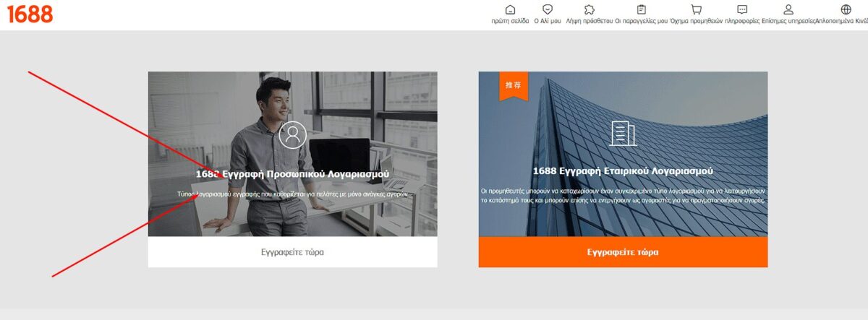Open the shopping cart icon
The height and width of the screenshot is (320, 868).
pos(697,9)
